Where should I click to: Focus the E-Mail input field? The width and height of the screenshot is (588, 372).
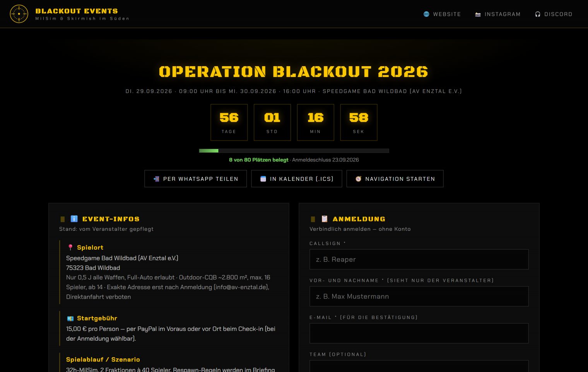click(x=419, y=333)
